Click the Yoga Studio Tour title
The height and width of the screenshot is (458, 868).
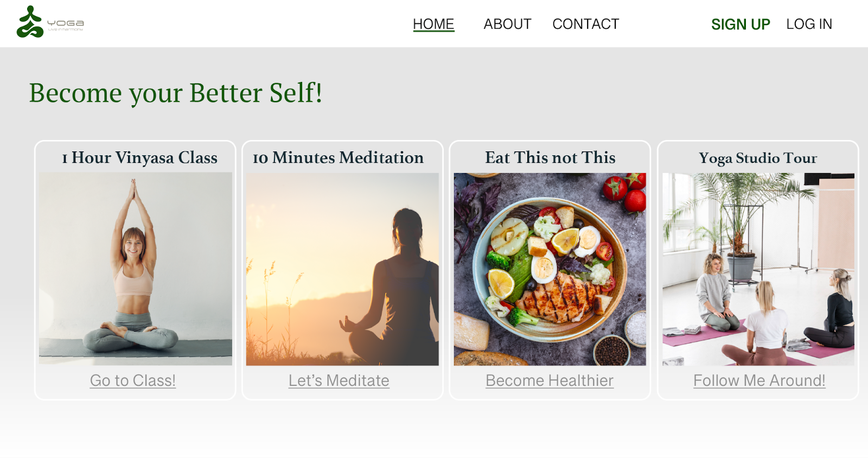tap(758, 158)
